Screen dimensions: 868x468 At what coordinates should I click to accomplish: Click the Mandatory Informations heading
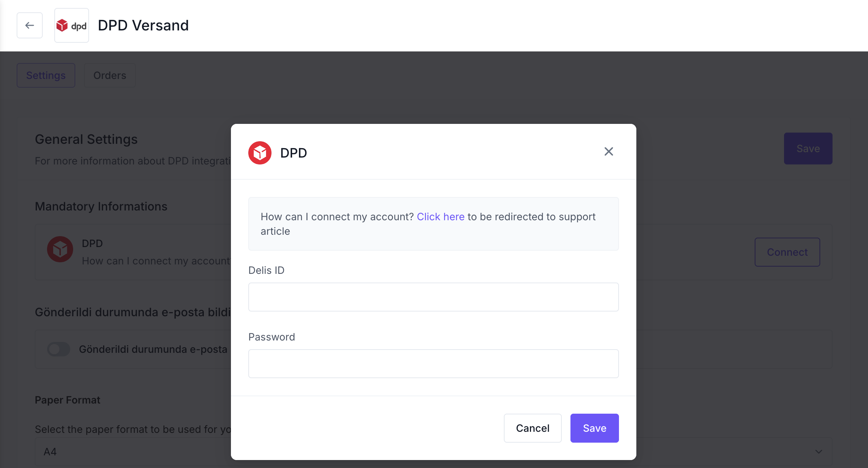[x=101, y=206]
